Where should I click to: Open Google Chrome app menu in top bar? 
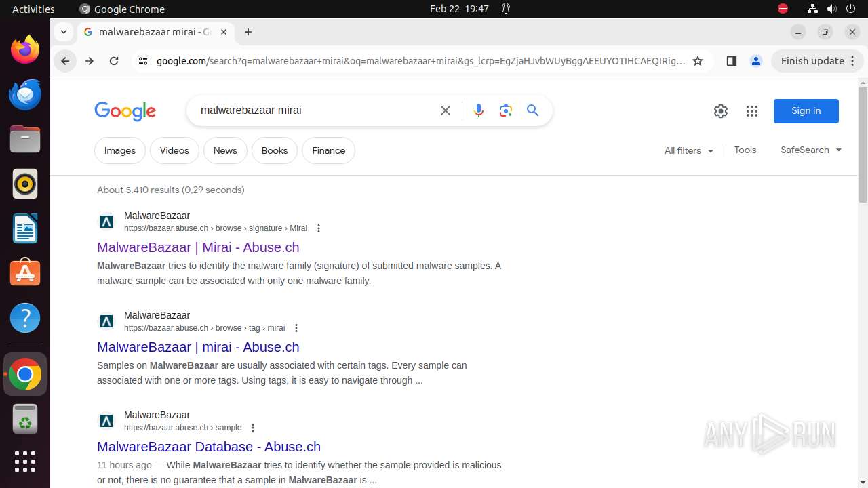122,9
